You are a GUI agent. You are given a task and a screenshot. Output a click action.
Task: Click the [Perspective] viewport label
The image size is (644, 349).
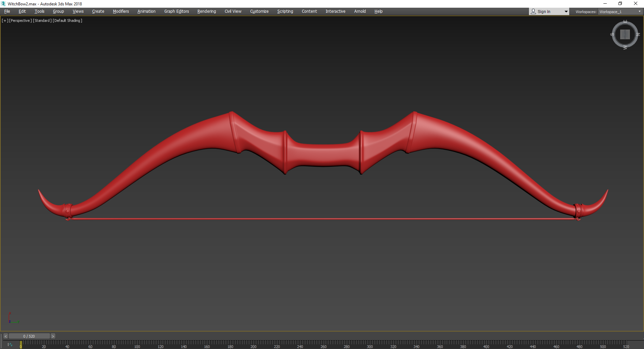[20, 20]
